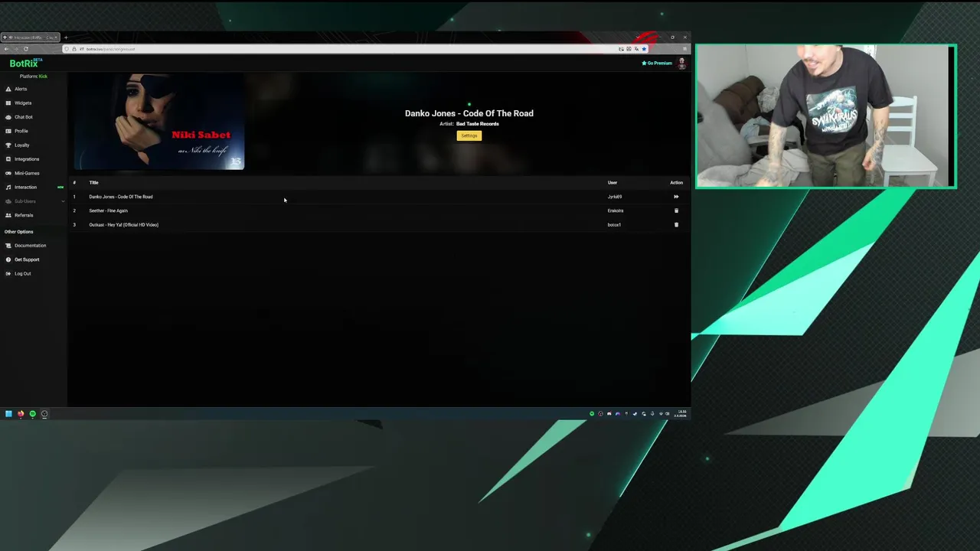Screen dimensions: 980x551
Task: Open the Alerts sidebar section
Action: [x=21, y=89]
